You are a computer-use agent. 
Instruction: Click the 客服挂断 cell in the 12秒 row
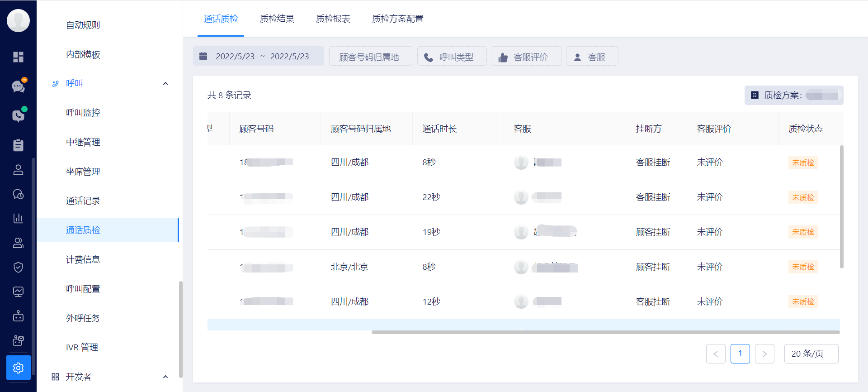click(653, 301)
